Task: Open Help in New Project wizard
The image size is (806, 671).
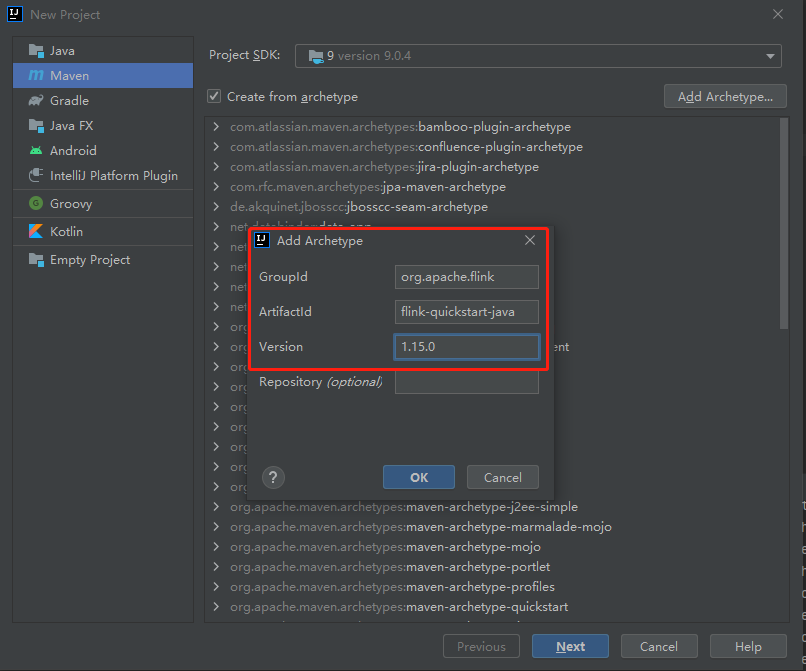Action: tap(748, 646)
